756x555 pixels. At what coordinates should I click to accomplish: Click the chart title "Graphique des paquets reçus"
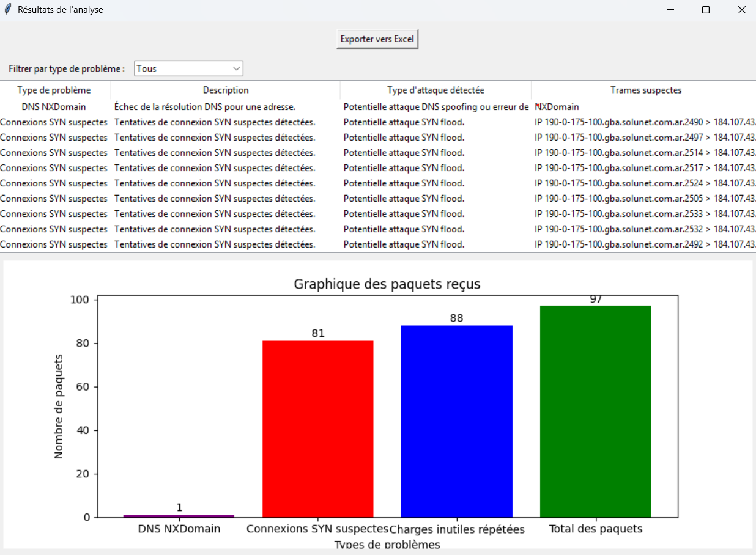(x=387, y=284)
